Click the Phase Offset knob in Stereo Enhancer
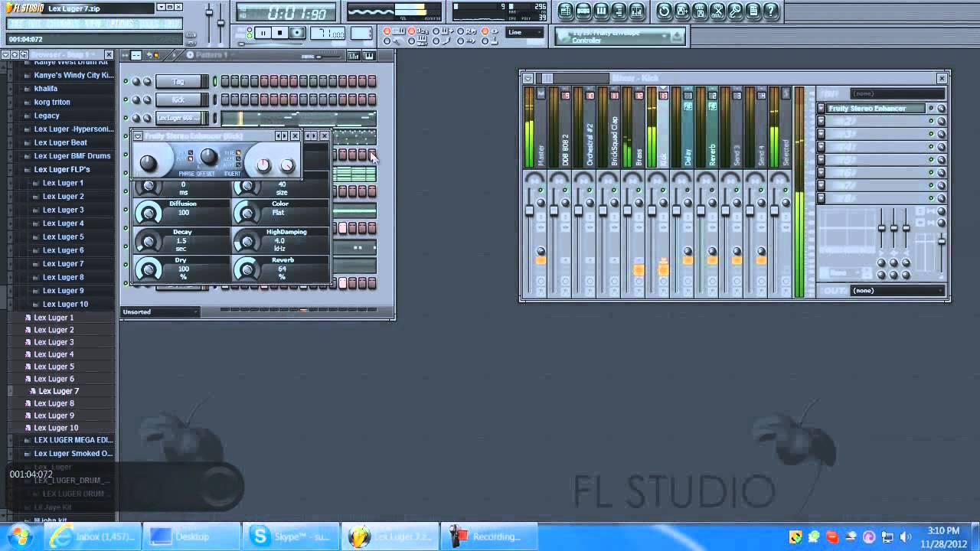This screenshot has width=980, height=551. click(x=208, y=157)
